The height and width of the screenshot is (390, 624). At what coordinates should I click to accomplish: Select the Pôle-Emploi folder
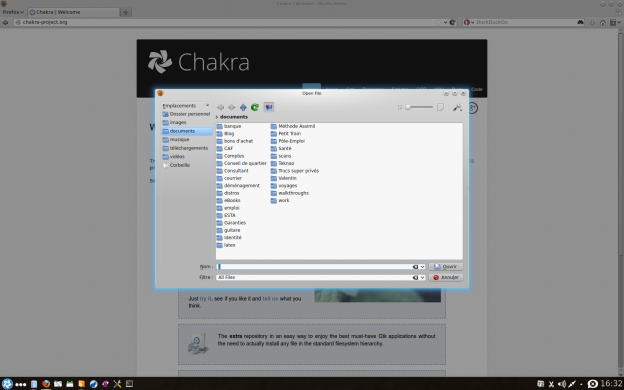pyautogui.click(x=288, y=141)
